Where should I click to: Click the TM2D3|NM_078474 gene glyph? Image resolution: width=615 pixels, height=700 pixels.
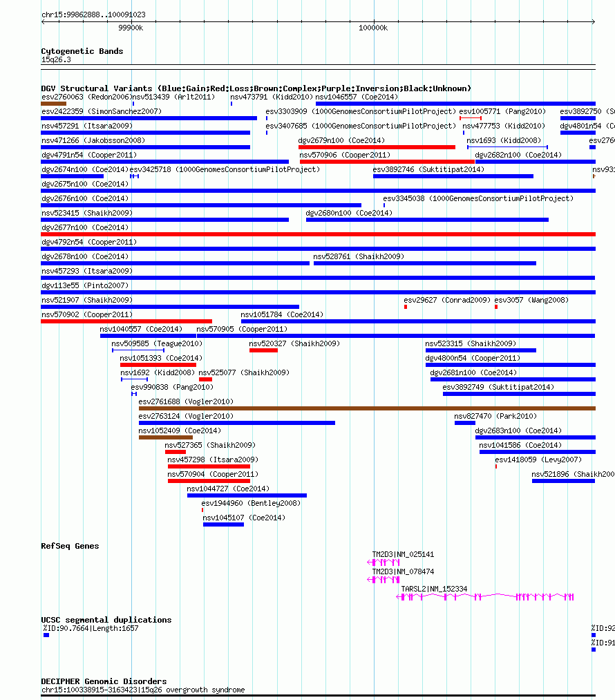tap(383, 580)
